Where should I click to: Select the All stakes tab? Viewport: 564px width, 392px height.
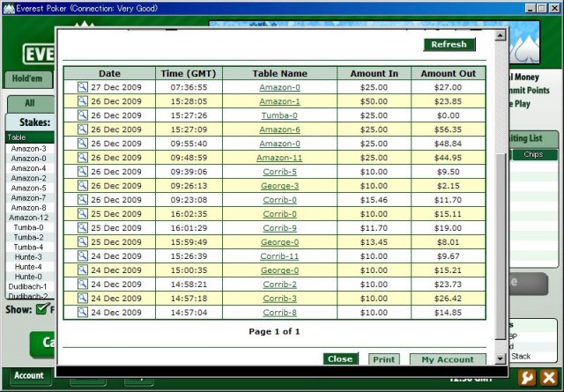tap(30, 103)
